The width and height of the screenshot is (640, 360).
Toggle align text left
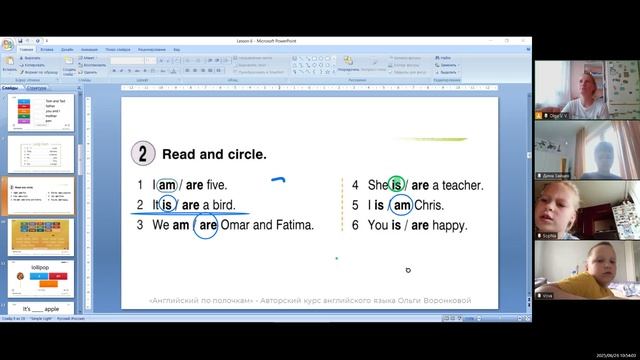tap(187, 71)
